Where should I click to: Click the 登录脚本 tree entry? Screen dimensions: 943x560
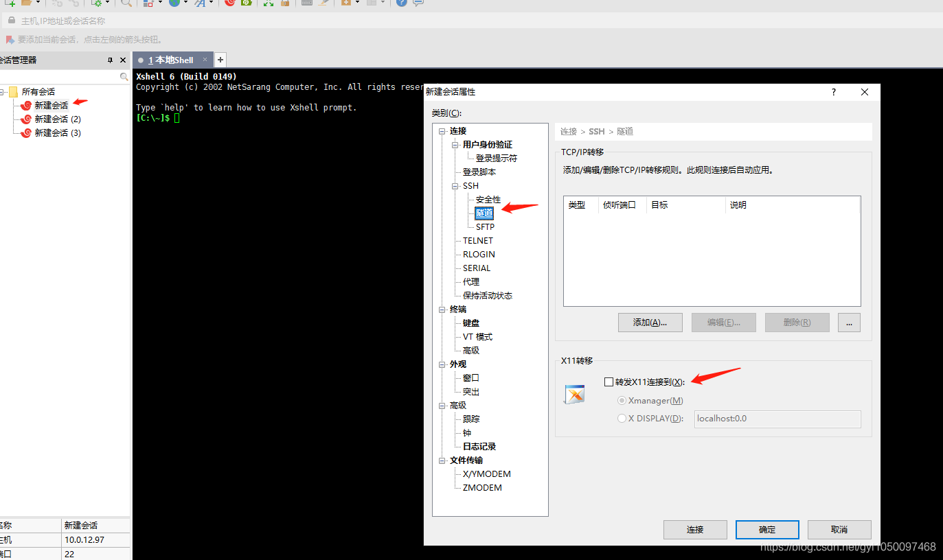(x=479, y=172)
